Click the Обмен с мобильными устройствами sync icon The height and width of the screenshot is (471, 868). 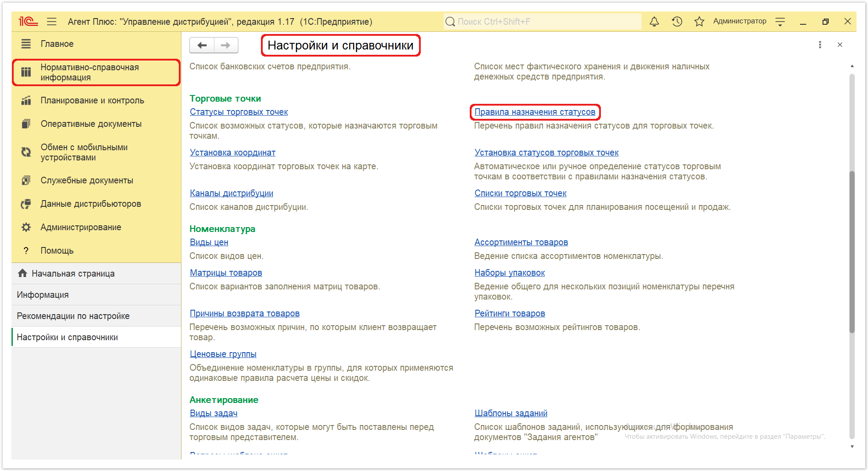pos(26,152)
